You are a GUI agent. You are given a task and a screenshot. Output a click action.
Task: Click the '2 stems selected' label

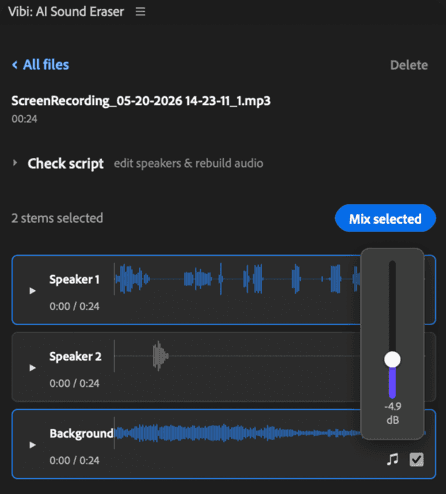coord(57,218)
